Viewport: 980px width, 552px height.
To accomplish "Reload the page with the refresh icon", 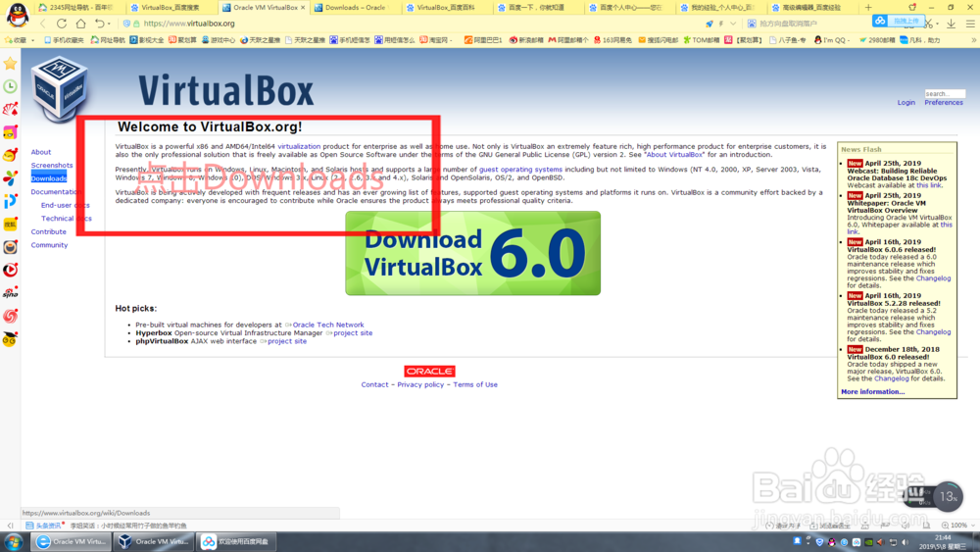I will tap(61, 24).
